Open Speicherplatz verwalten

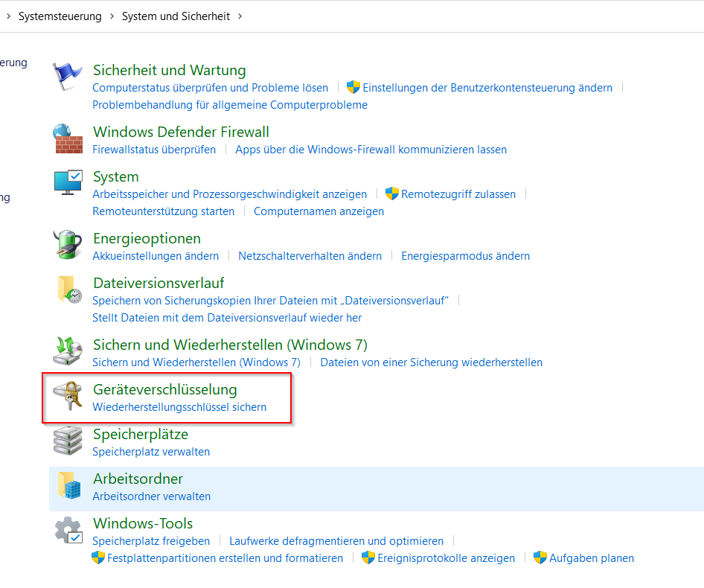coord(151,452)
